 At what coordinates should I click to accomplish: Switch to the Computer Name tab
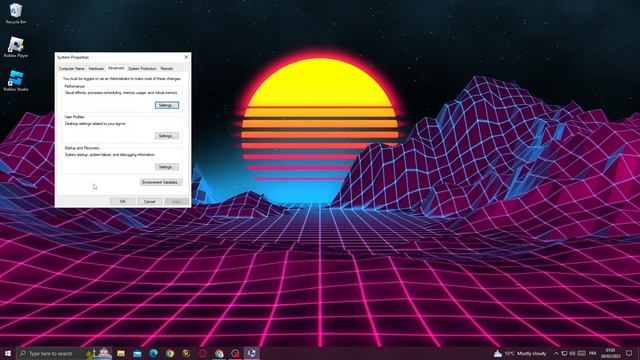click(72, 69)
